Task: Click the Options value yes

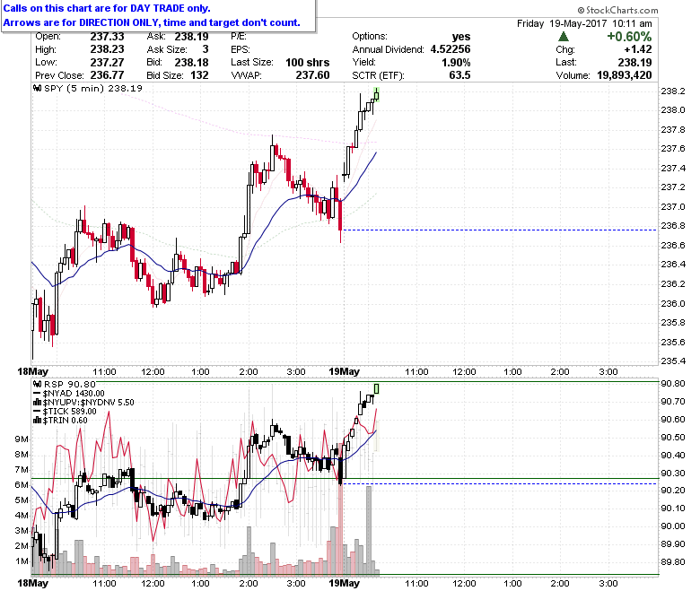Action: [x=461, y=37]
